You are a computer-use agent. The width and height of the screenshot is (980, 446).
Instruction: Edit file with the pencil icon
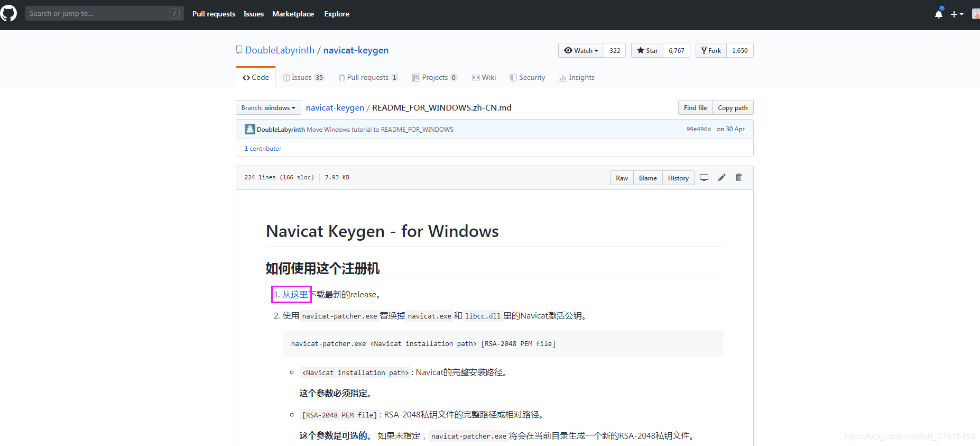(x=722, y=178)
